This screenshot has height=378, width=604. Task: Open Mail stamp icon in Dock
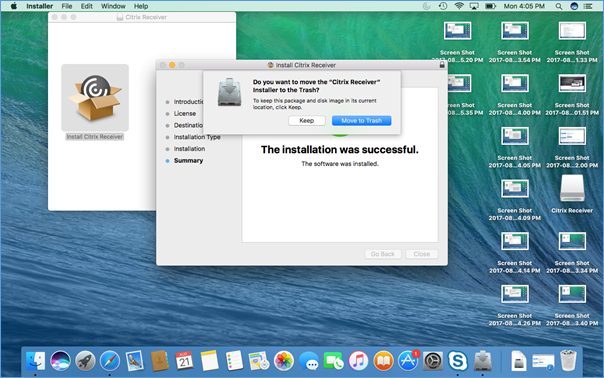pos(134,361)
